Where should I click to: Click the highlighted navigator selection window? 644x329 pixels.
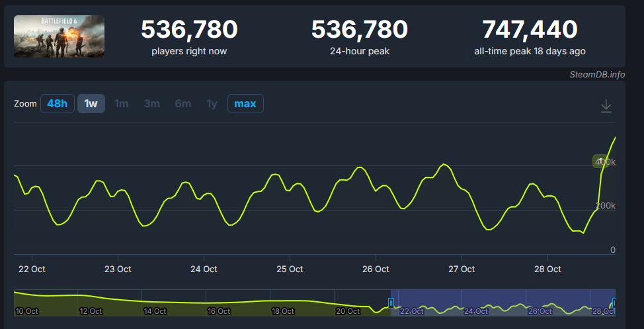click(503, 303)
